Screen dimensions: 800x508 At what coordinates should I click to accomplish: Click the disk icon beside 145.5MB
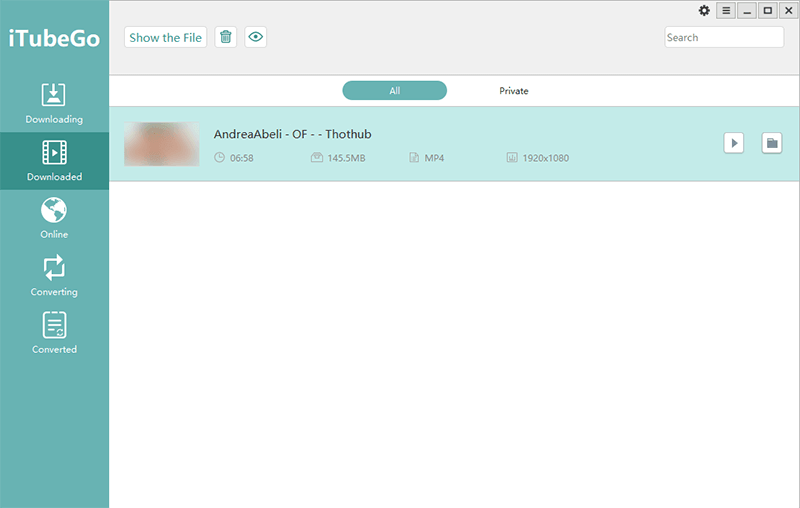(317, 158)
